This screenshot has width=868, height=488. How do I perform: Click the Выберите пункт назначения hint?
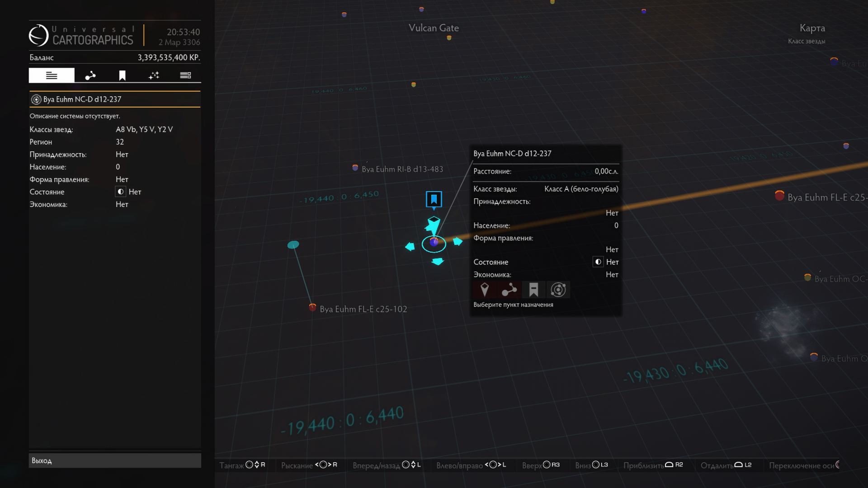pyautogui.click(x=513, y=305)
